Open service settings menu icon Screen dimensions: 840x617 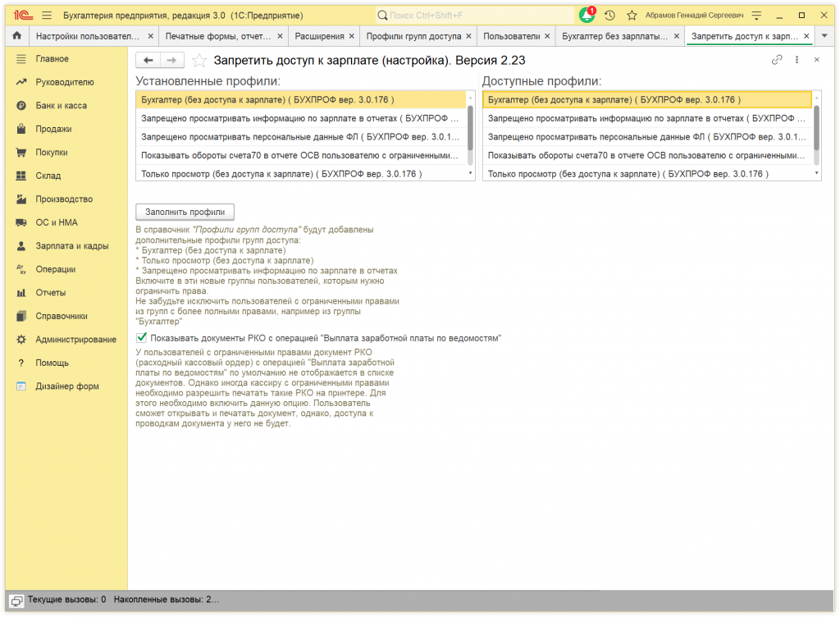[756, 15]
